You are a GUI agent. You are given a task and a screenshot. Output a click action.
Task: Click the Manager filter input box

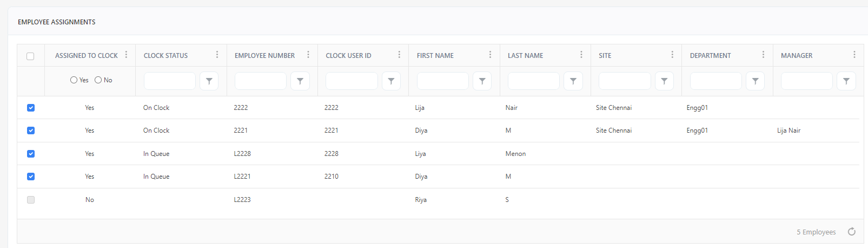[806, 81]
